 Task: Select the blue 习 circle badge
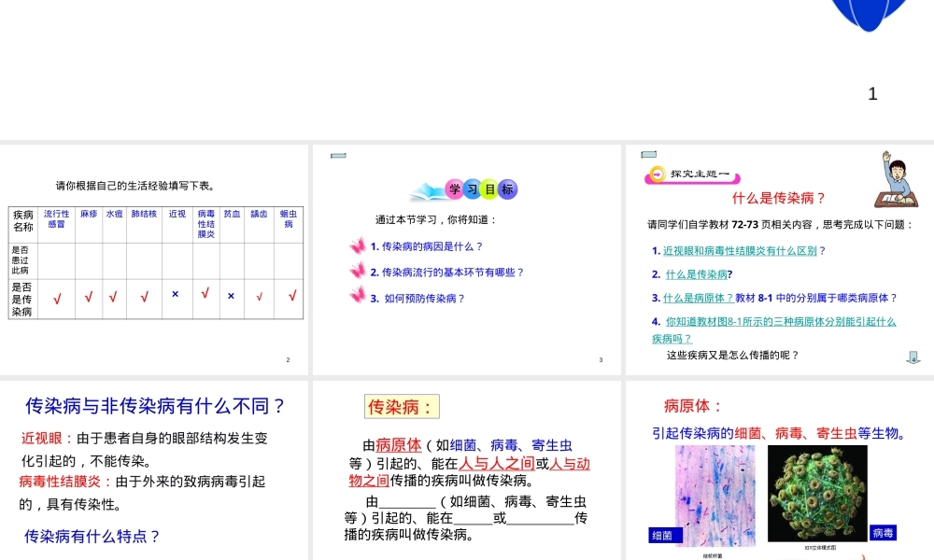tap(473, 189)
